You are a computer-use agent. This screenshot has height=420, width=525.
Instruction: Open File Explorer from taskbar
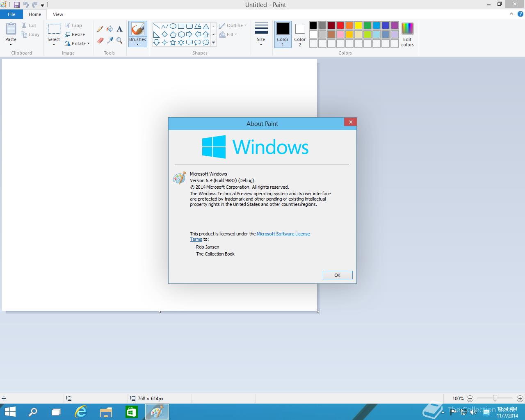click(x=106, y=412)
